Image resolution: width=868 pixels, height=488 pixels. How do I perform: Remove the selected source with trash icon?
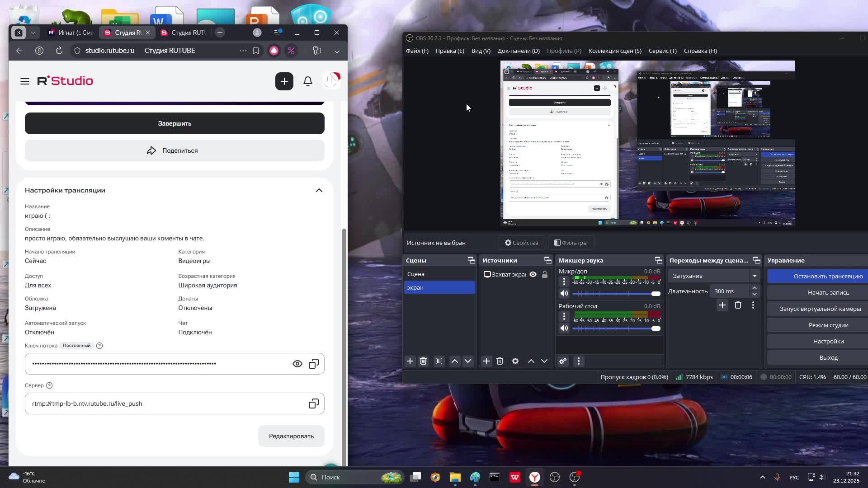tap(500, 361)
